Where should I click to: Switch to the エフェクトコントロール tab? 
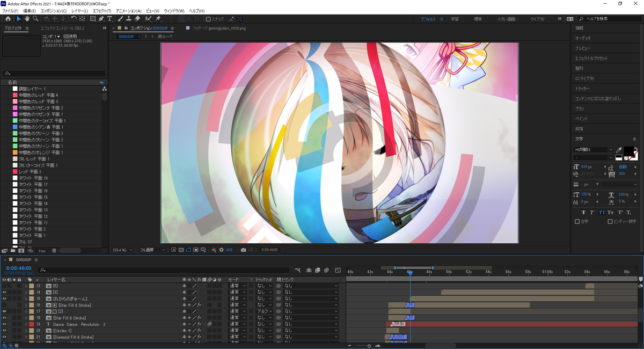pyautogui.click(x=62, y=28)
